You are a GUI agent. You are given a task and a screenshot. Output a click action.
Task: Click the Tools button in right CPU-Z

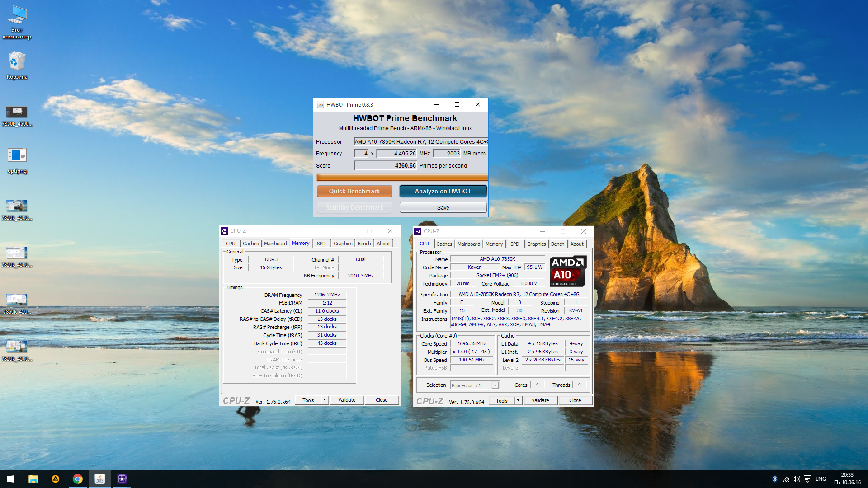[x=502, y=400]
